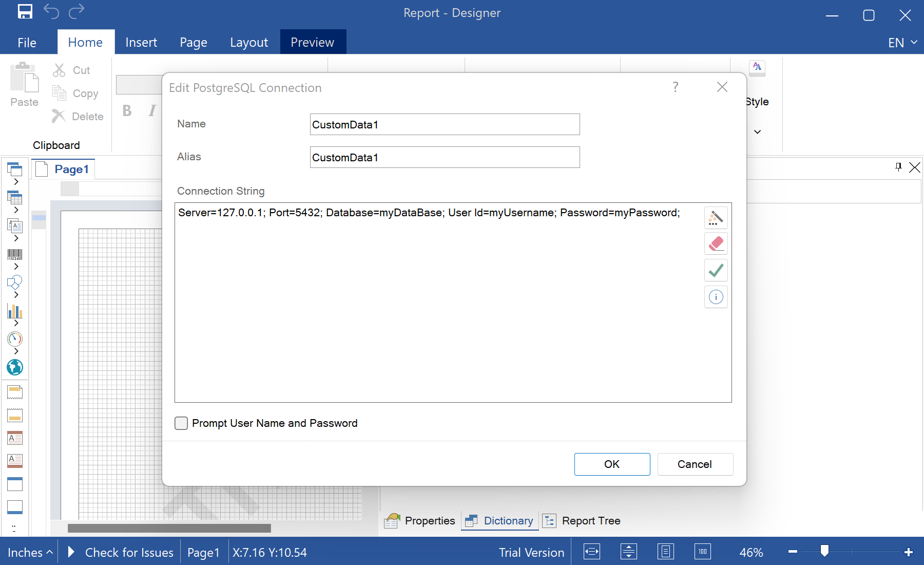Select the gauge component in the toolbox
This screenshot has width=924, height=565.
click(15, 339)
